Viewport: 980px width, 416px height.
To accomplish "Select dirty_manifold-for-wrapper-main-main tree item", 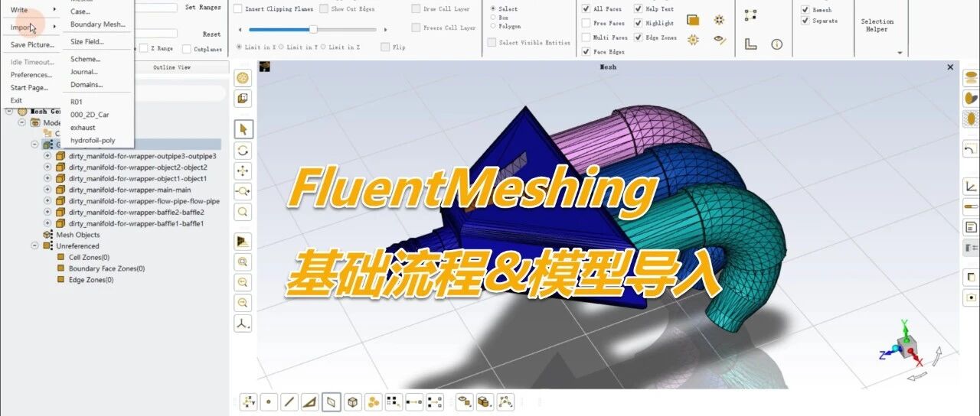I will point(129,190).
